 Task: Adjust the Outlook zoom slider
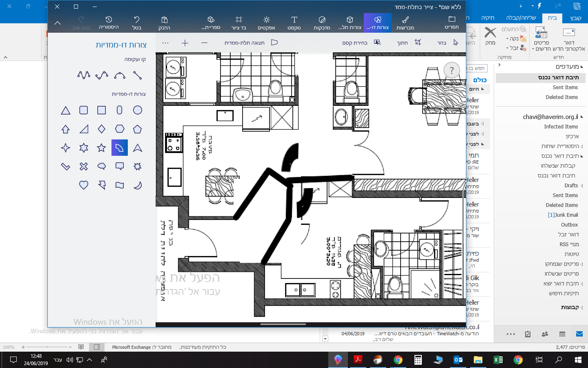(x=46, y=347)
